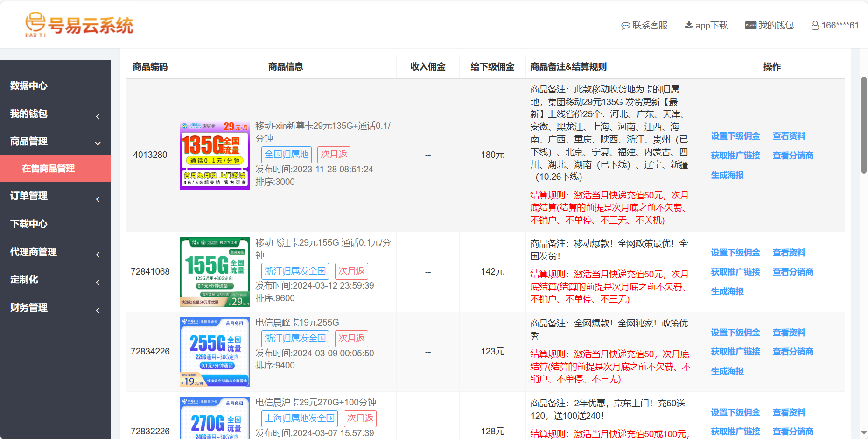The height and width of the screenshot is (439, 868).
Task: Click the 155G 移动飞江卡 thumbnail
Action: point(215,272)
